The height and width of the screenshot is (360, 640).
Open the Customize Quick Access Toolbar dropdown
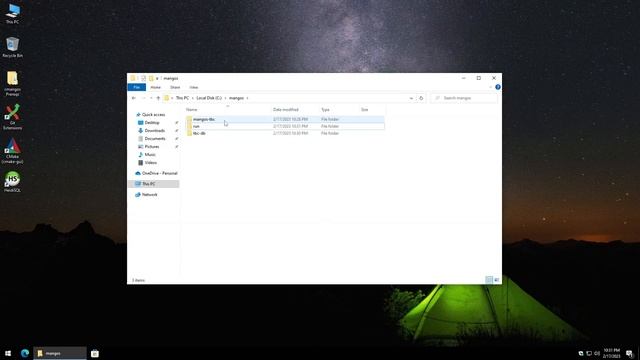tap(157, 78)
